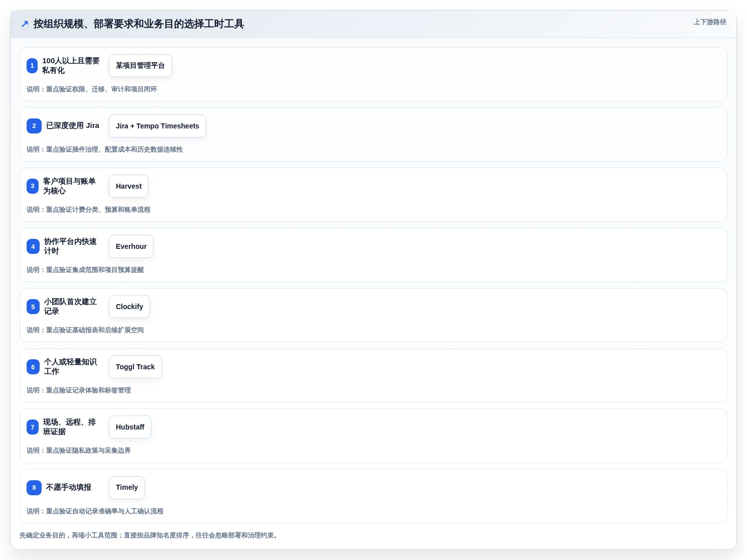Screen dimensions: 747x560
Task: Click the arrow icon beside the page title
Action: point(25,24)
